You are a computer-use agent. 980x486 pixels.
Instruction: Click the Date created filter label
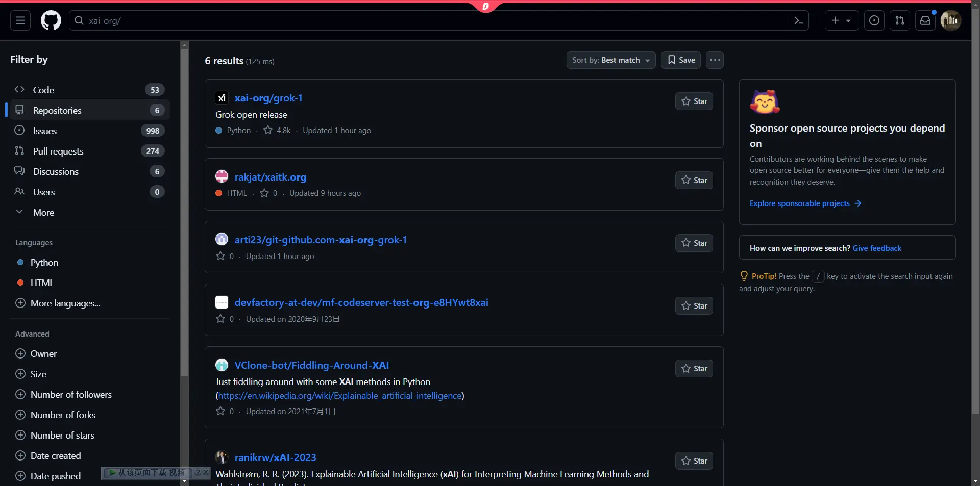pos(56,455)
